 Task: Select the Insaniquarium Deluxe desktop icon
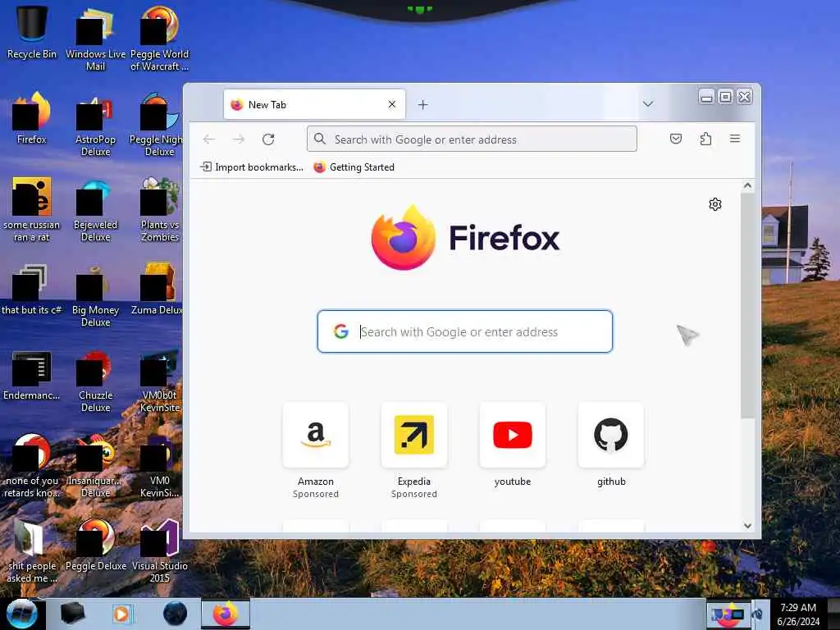click(x=95, y=466)
